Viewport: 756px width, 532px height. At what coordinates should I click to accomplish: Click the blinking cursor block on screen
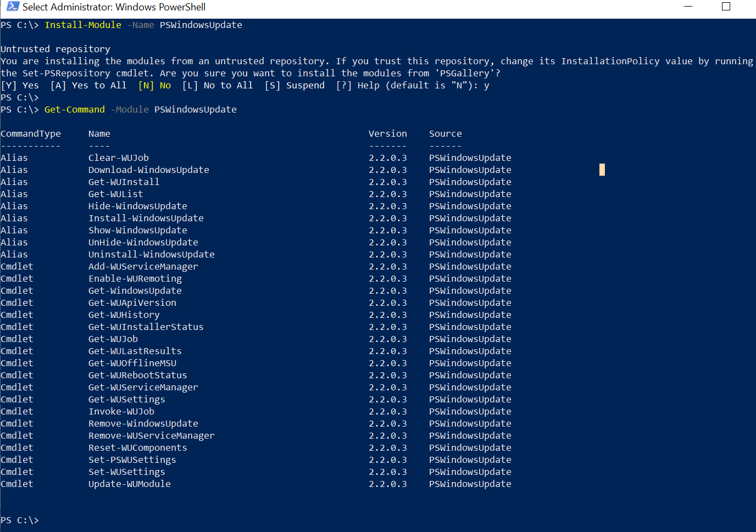(602, 170)
